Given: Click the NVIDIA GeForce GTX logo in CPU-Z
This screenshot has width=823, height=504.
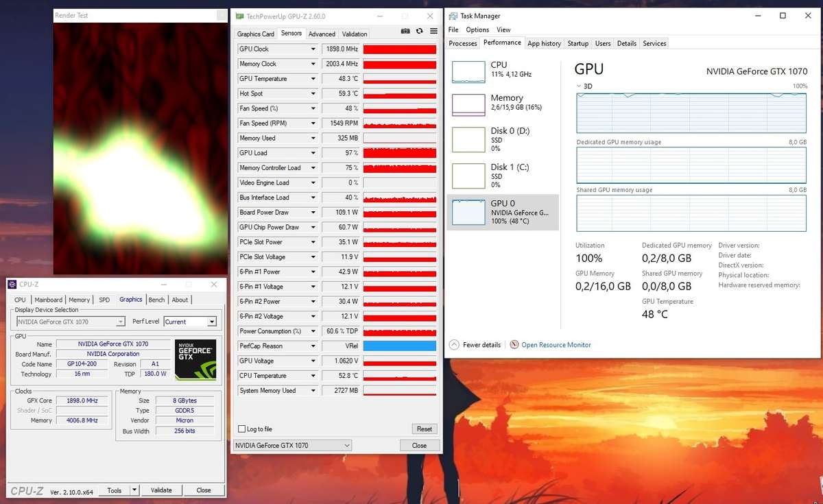Looking at the screenshot, I should [x=195, y=358].
